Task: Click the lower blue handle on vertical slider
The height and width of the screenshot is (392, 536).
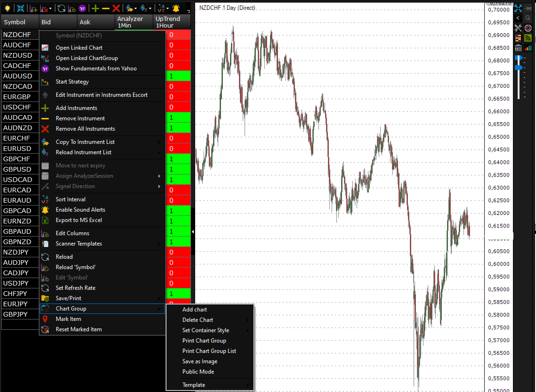Action: (519, 68)
